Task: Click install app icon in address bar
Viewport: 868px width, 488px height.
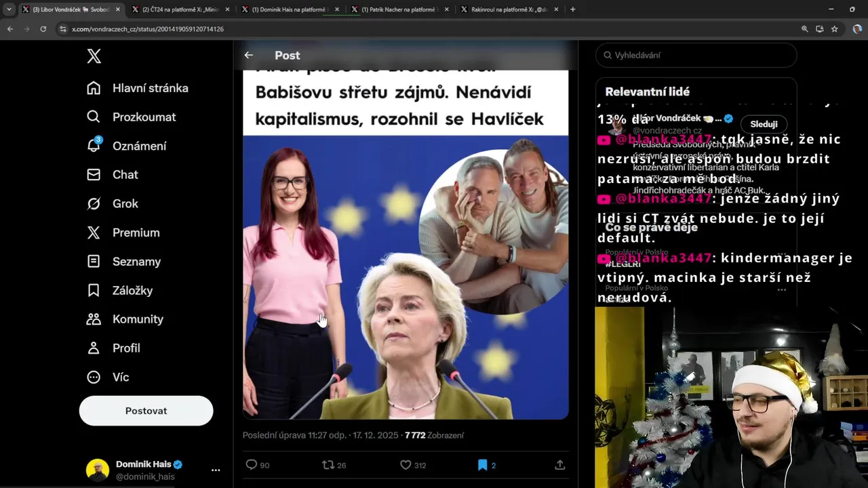Action: click(820, 29)
